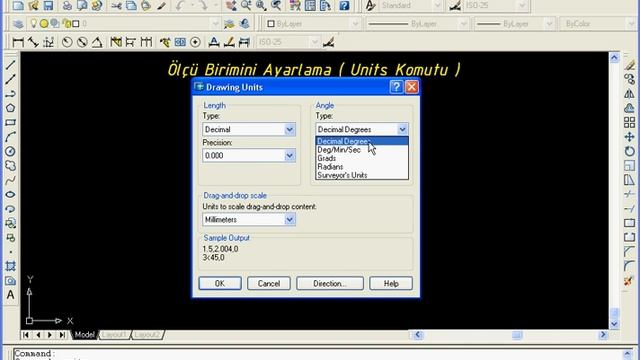The image size is (640, 360).
Task: Click the horizontal scrollbar left arrow
Action: coord(418,335)
